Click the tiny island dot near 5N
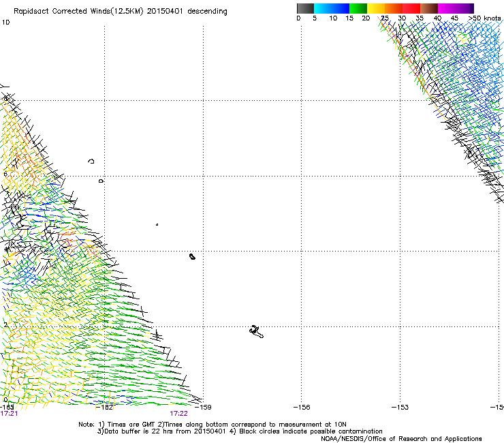Image resolution: width=504 pixels, height=443 pixels. pyautogui.click(x=157, y=224)
